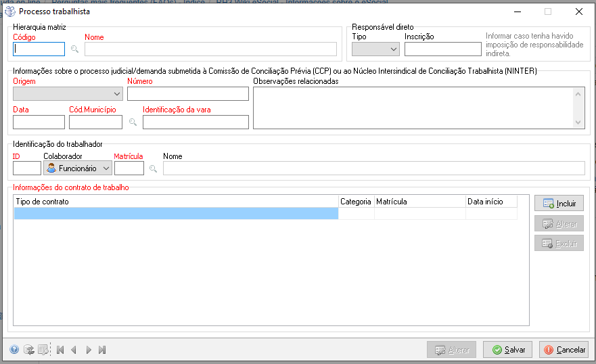
Task: Click the search magnifier beside Matrícula field
Action: point(154,168)
